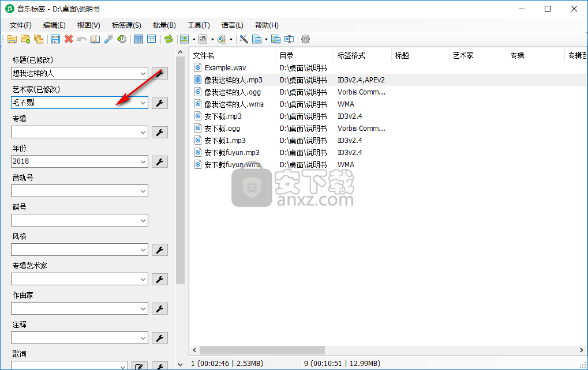Open dropdown arrow beside tag label icon
The width and height of the screenshot is (588, 370).
231,39
